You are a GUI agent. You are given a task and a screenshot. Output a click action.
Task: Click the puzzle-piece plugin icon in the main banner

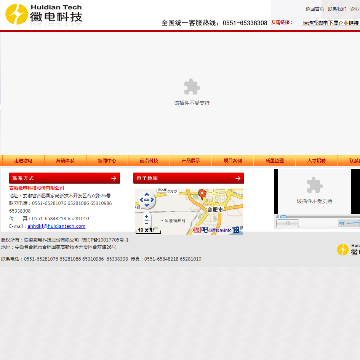(x=192, y=87)
